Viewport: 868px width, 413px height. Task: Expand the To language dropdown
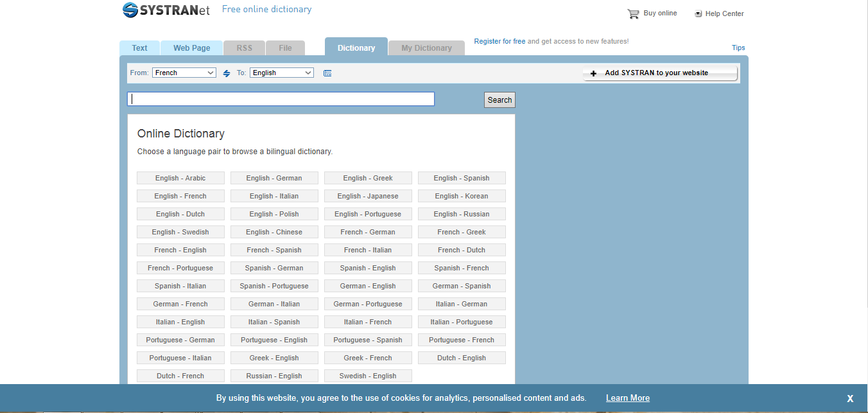282,73
